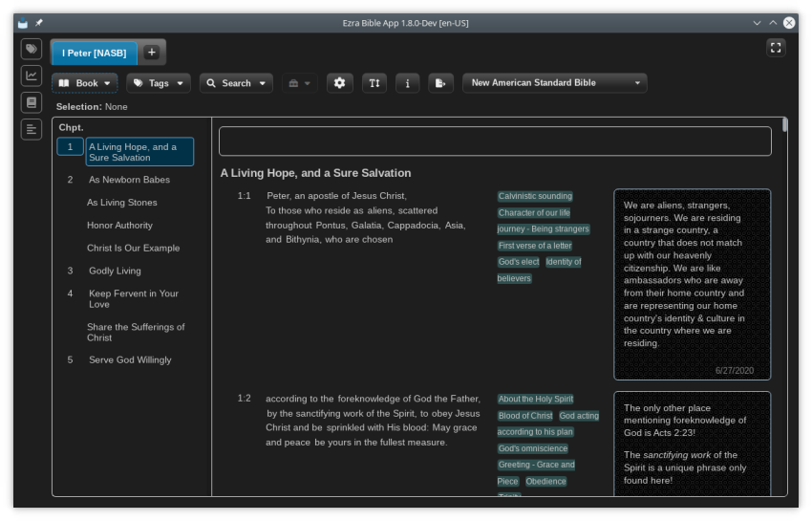Click verse 1:1 text about Peter
The width and height of the screenshot is (812, 521).
(366, 218)
